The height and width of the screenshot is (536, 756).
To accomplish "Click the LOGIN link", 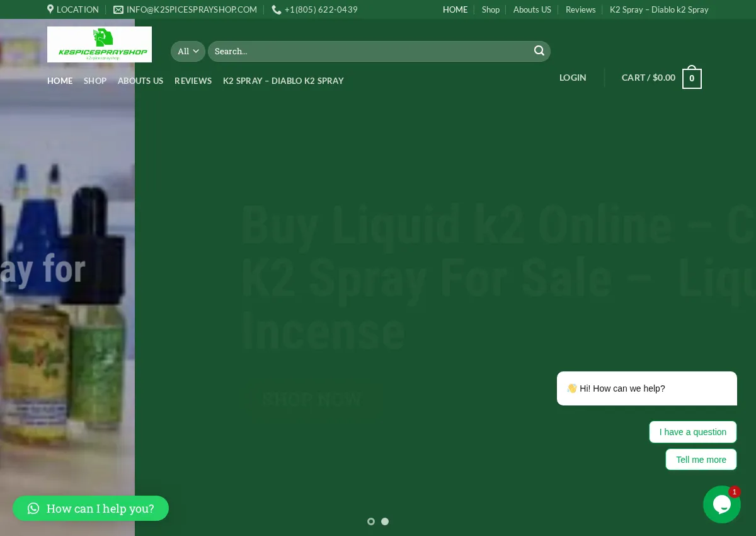I will 573,78.
